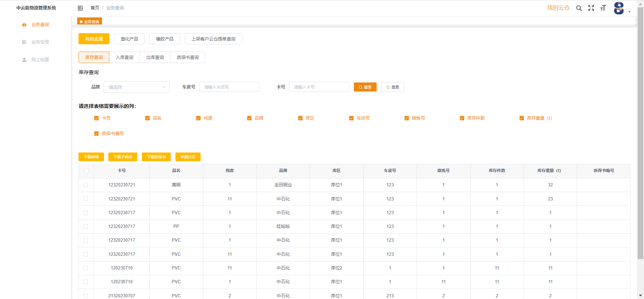This screenshot has height=299, width=644.
Task: Select the 塑化产品 category button
Action: pos(129,39)
